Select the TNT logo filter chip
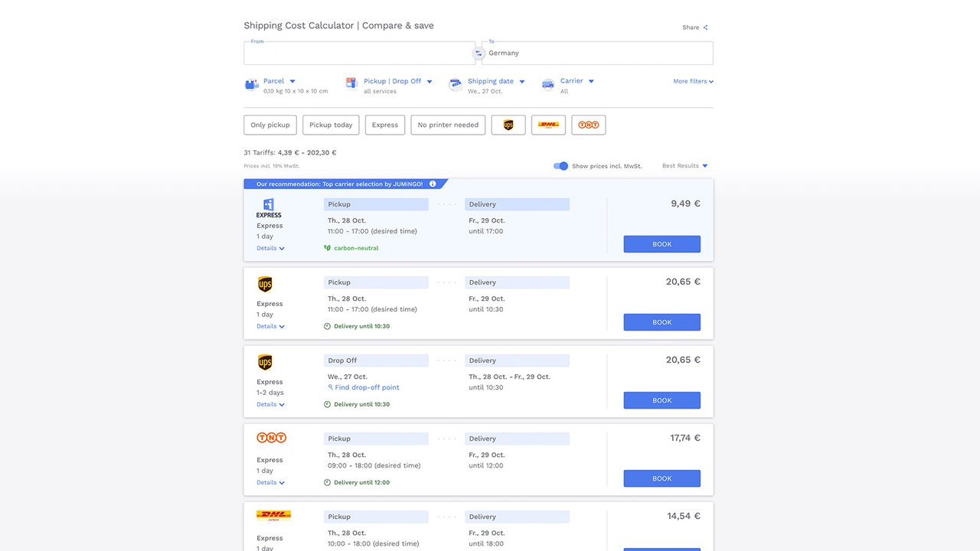The width and height of the screenshot is (980, 551). coord(588,124)
